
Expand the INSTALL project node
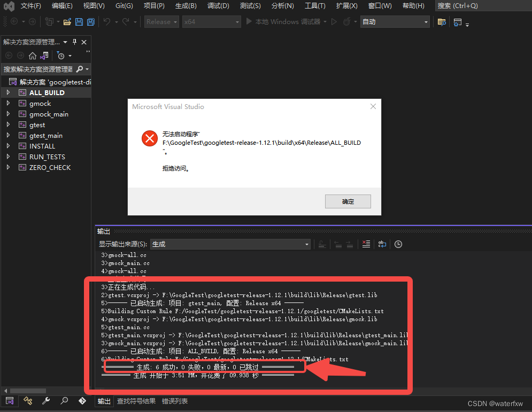coord(8,146)
